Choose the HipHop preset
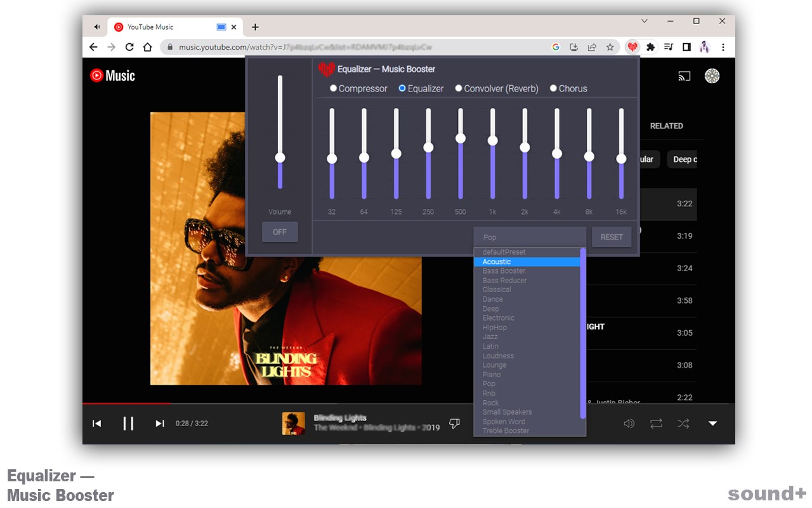 click(x=527, y=328)
